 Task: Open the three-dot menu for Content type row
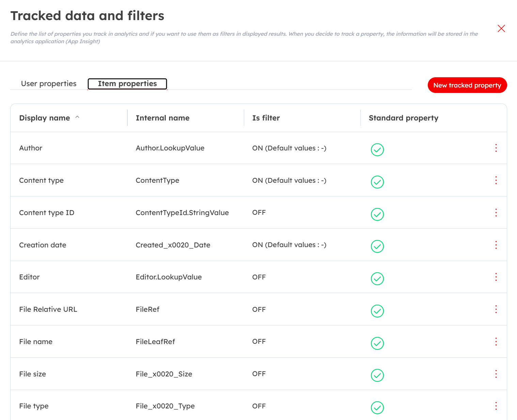496,180
